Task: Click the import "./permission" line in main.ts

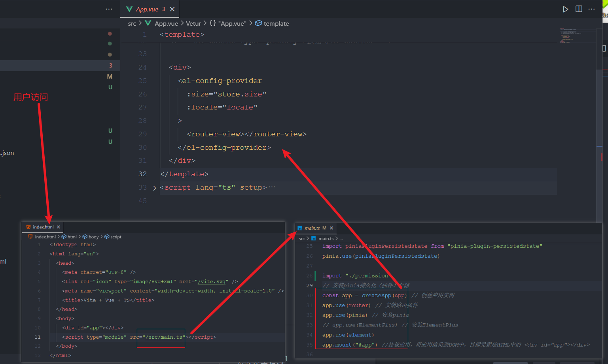Action: pos(355,276)
